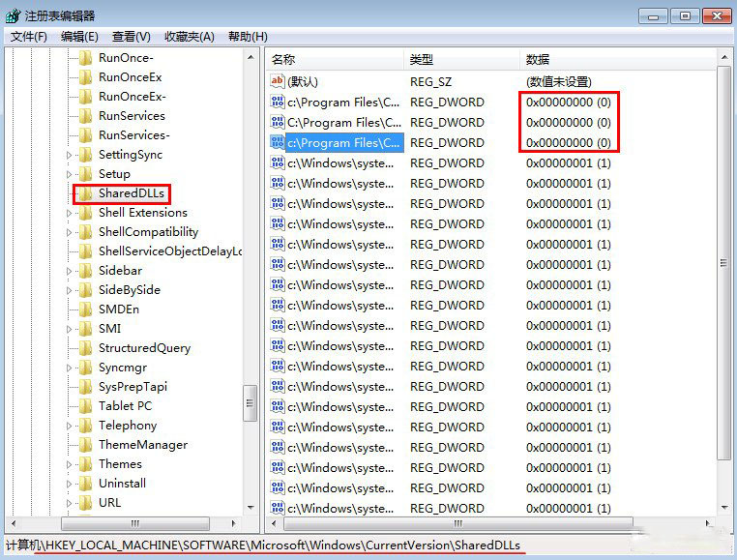This screenshot has width=737, height=560.
Task: Expand the Shell Extensions tree node
Action: (69, 213)
